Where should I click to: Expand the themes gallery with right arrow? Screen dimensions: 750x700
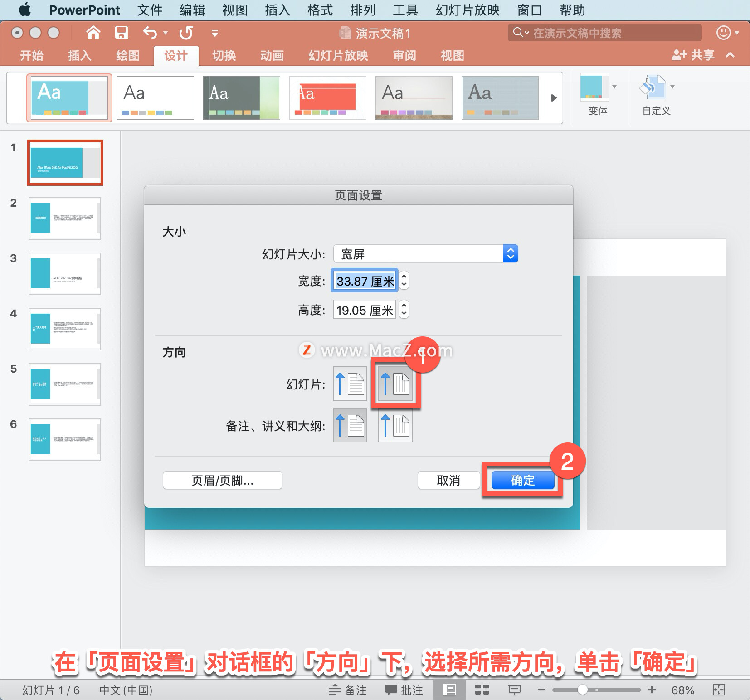[554, 98]
